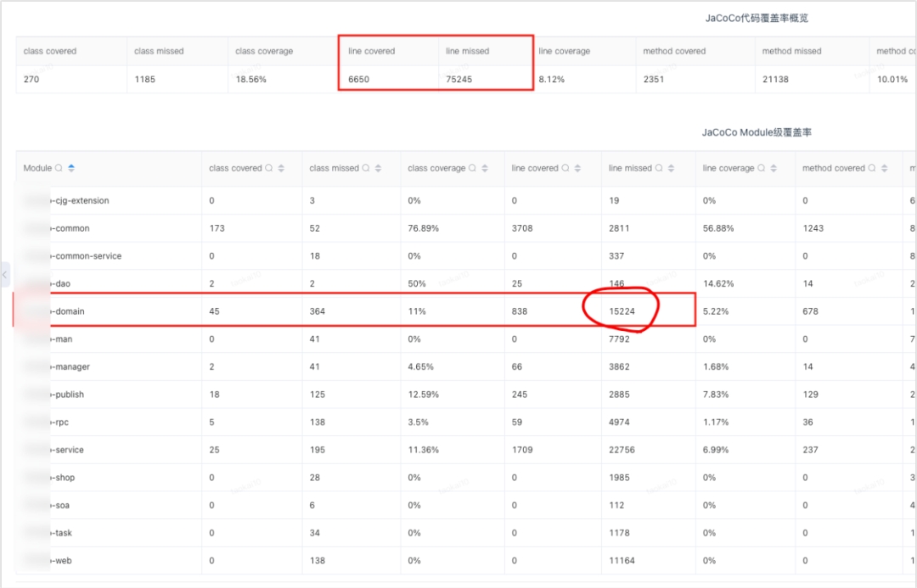Sort by class missed column
917x588 pixels.
(x=379, y=168)
